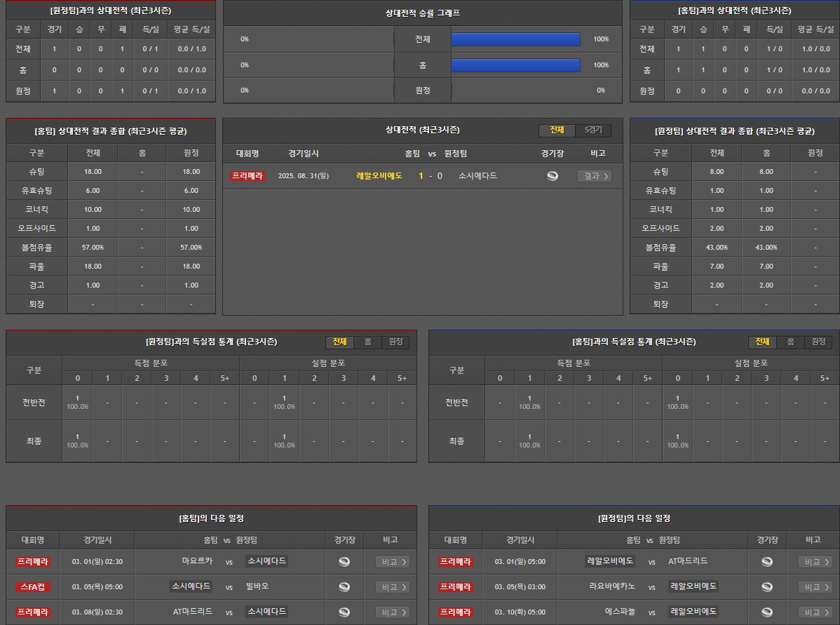The width and height of the screenshot is (840, 625).
Task: Open 비교 for 에스파뇰 vs 레알오비에도
Action: 815,612
